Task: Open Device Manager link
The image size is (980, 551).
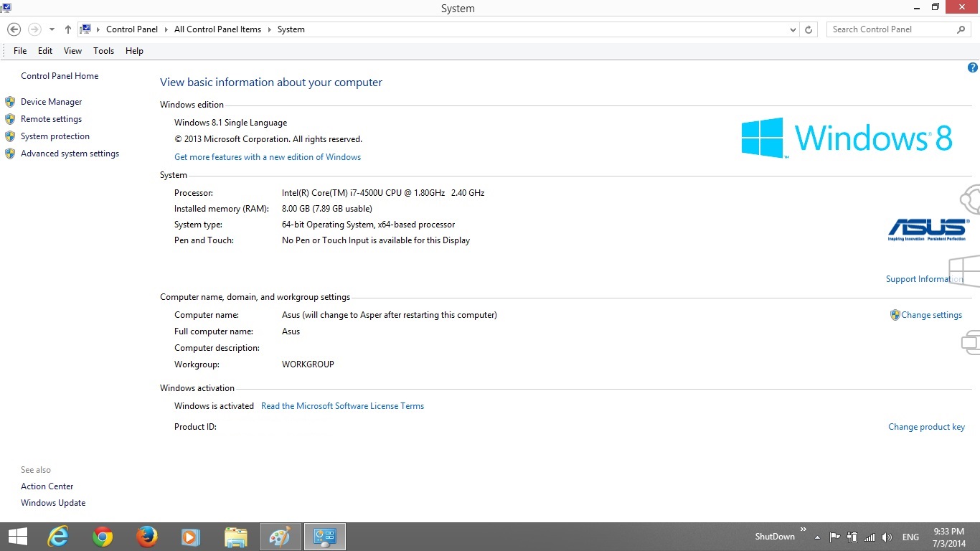Action: click(51, 102)
